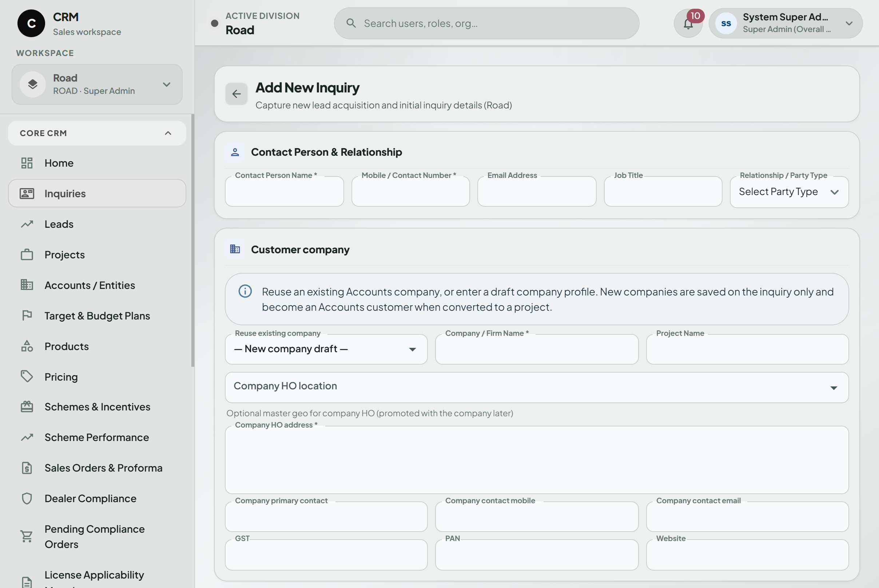Open Schemes & Incentives menu item
The width and height of the screenshot is (879, 588).
pos(97,407)
